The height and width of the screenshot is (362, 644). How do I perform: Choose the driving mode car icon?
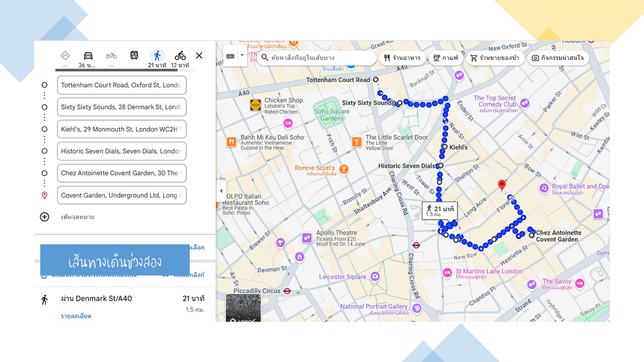point(88,56)
